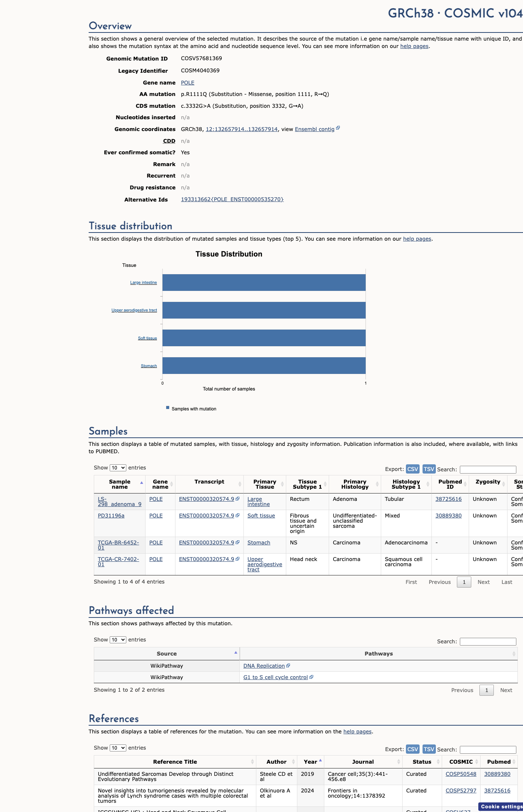Screen dimensions: 523x812
Task: Click the sort arrows on the Transcript column
Action: pyautogui.click(x=240, y=484)
